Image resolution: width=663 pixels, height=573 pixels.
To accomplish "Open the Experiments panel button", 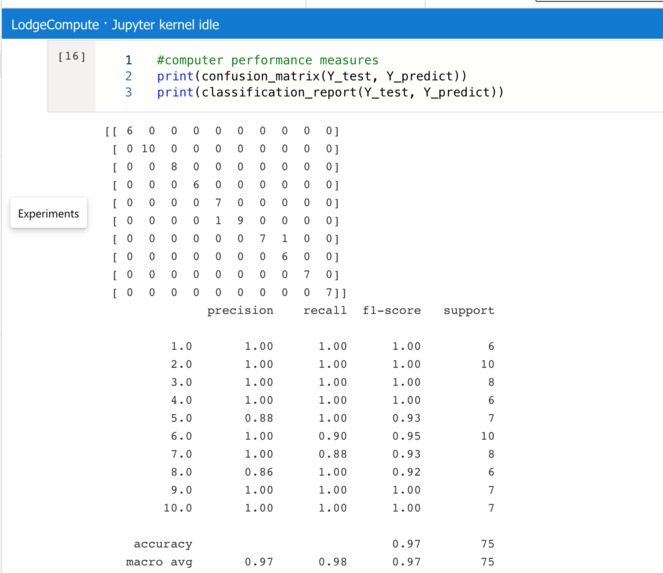I will click(x=49, y=213).
